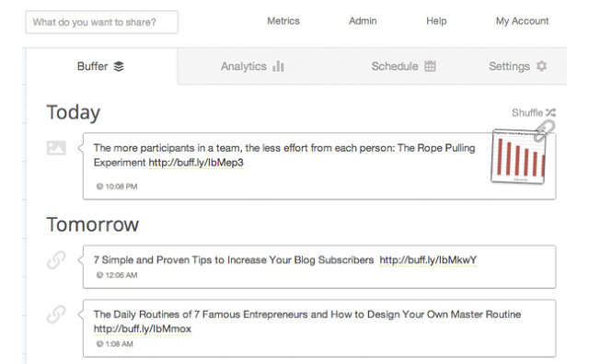This screenshot has height=364, width=589.
Task: Click the Shuffle arrows icon
Action: point(550,112)
